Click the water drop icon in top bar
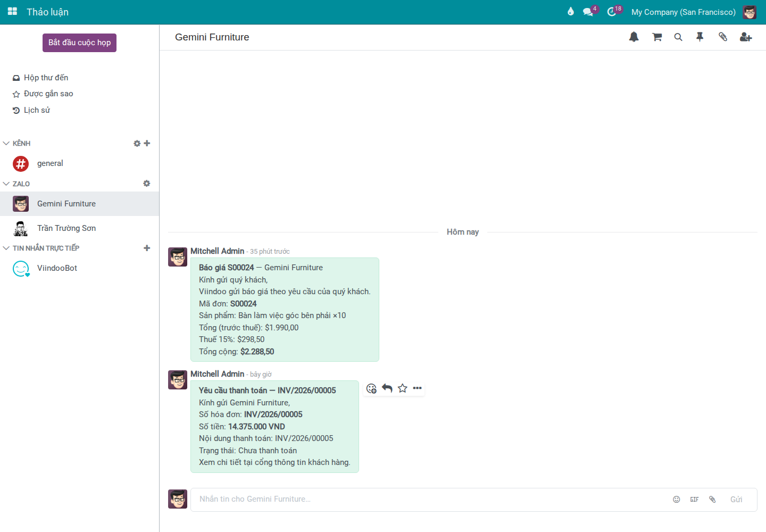Screen dimensions: 766x532 point(571,12)
